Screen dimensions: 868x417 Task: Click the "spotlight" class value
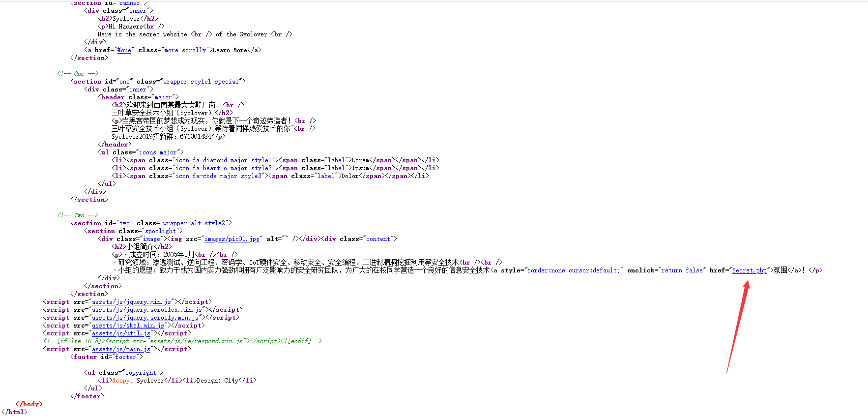click(160, 231)
